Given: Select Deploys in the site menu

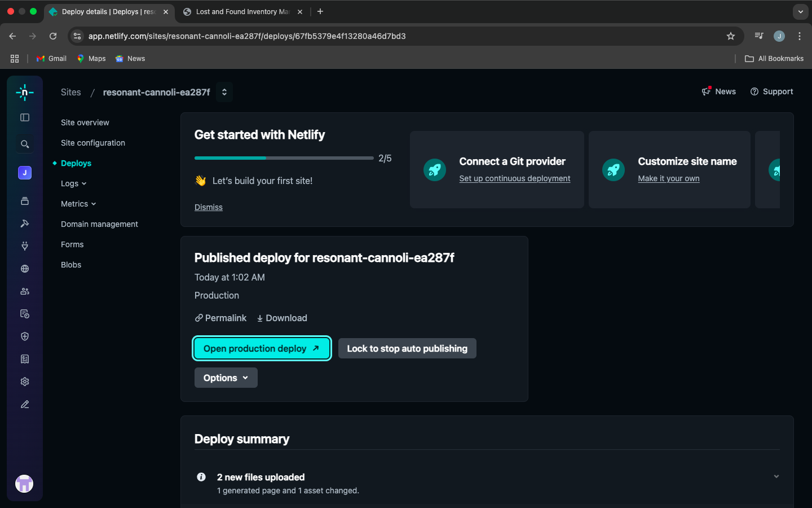Looking at the screenshot, I should pyautogui.click(x=76, y=163).
